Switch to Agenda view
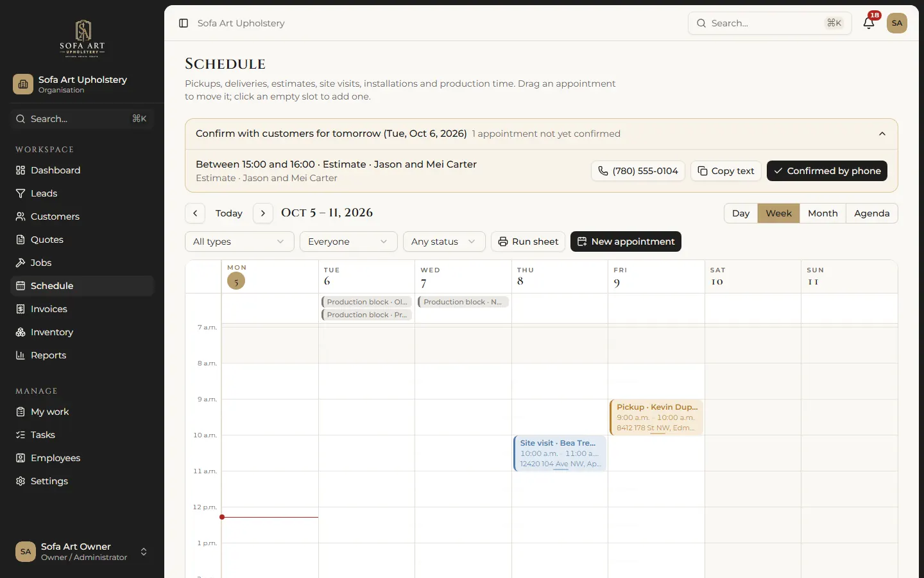This screenshot has height=578, width=924. [871, 213]
